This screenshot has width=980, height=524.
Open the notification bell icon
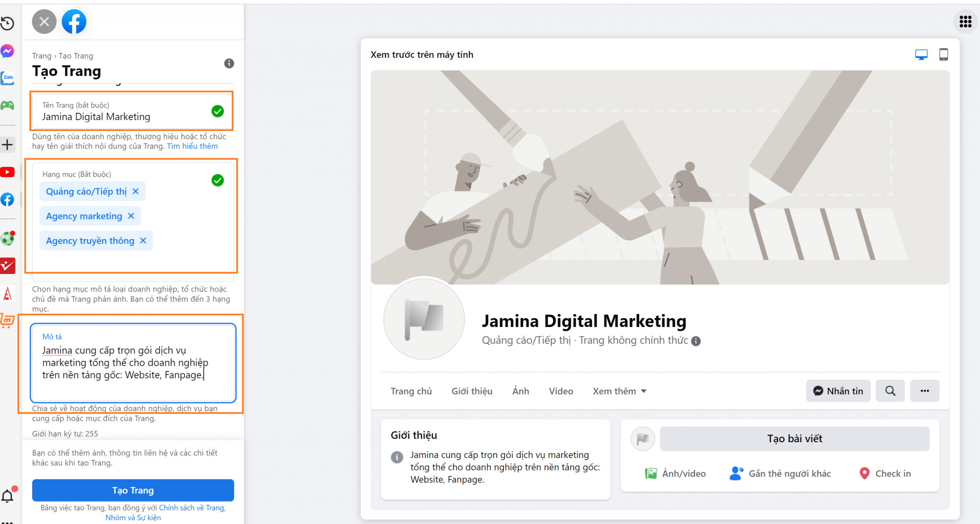8,496
